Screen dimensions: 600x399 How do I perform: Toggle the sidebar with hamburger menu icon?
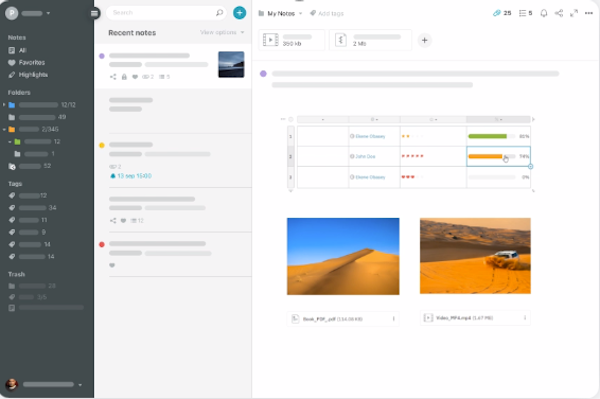(x=94, y=13)
